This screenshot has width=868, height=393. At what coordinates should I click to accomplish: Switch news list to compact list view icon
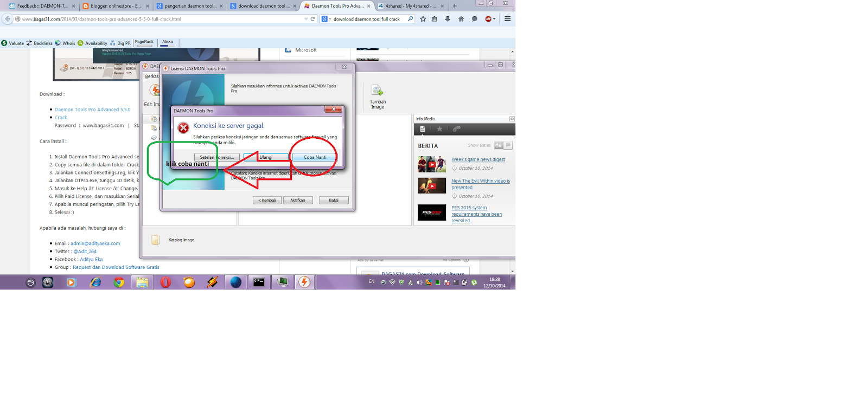point(508,145)
